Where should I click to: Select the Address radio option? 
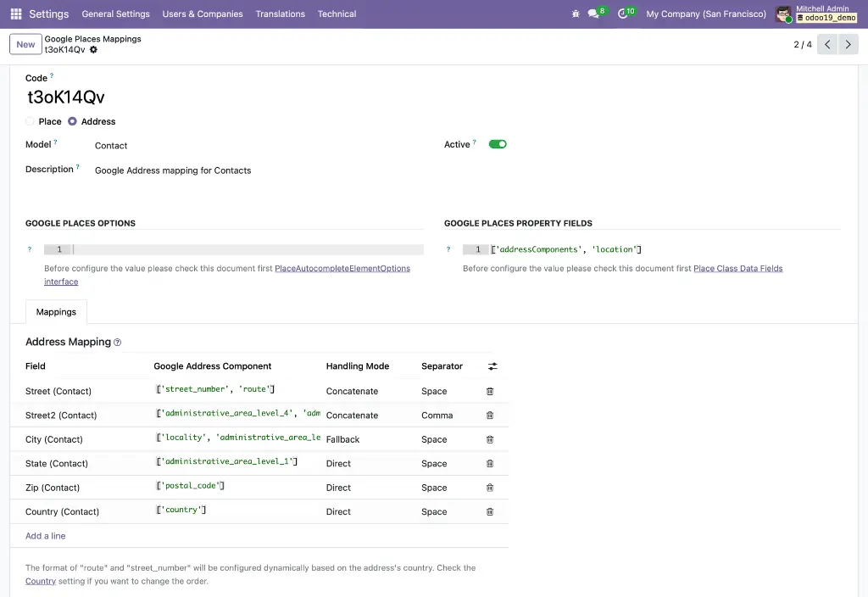coord(72,121)
